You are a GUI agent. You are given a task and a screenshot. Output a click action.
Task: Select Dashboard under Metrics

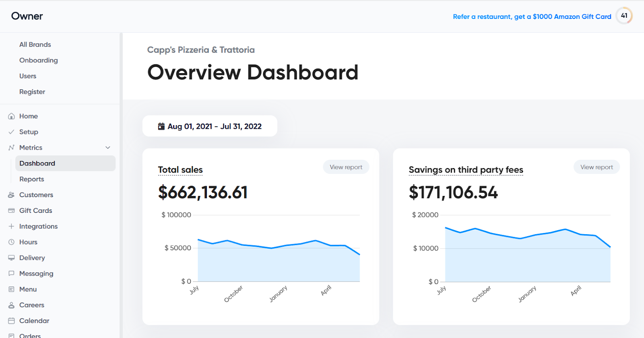[65, 163]
